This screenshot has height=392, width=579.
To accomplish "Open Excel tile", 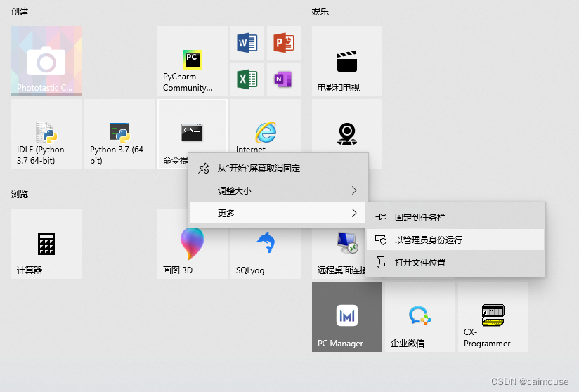I will (x=247, y=79).
